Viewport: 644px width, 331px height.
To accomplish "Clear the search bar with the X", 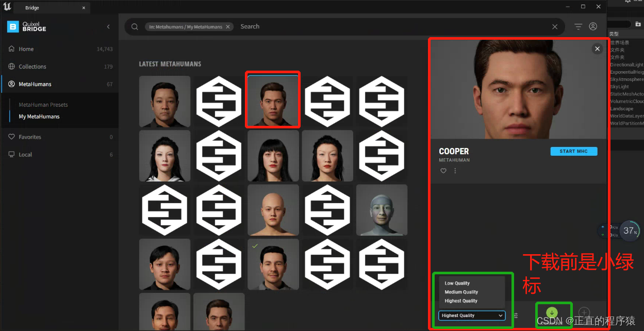I will coord(555,27).
